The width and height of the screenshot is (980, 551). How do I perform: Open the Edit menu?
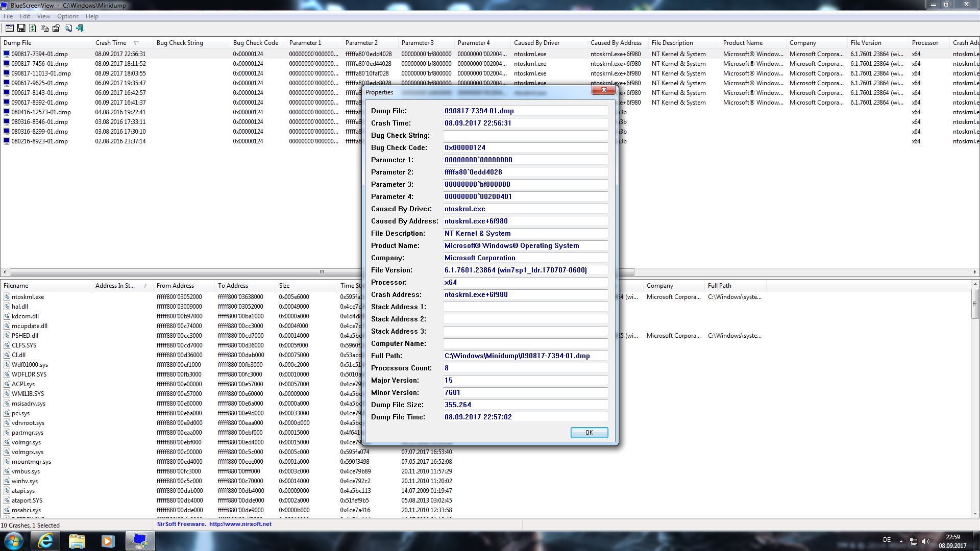(25, 16)
